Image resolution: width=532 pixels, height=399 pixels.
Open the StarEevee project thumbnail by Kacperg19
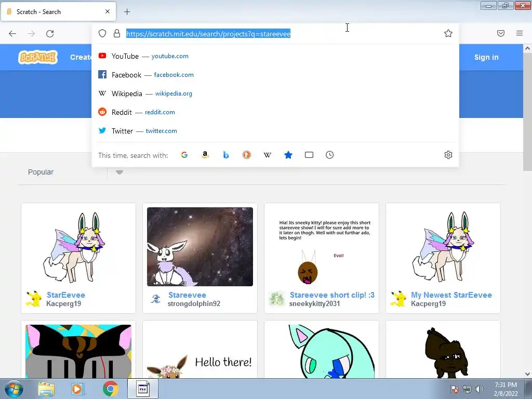[78, 247]
